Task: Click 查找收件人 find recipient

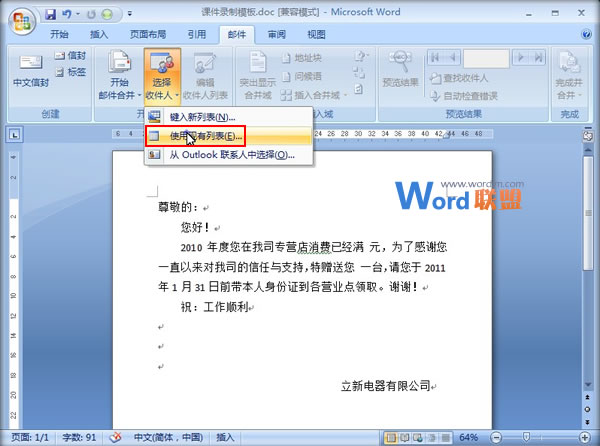Action: tap(458, 78)
